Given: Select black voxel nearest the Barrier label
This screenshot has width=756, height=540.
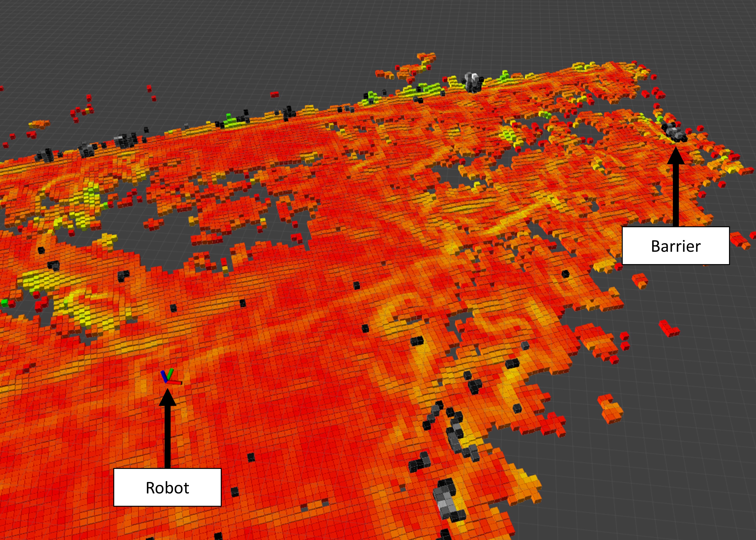Looking at the screenshot, I should tap(565, 274).
